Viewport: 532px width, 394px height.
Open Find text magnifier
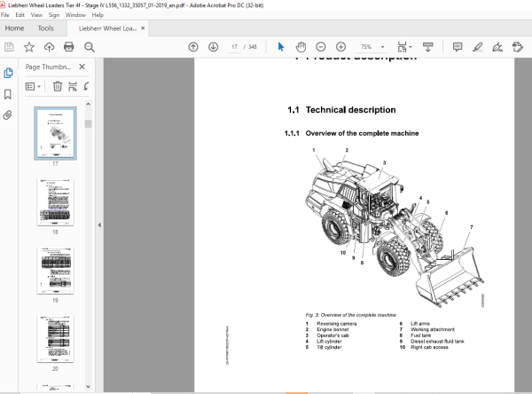90,47
